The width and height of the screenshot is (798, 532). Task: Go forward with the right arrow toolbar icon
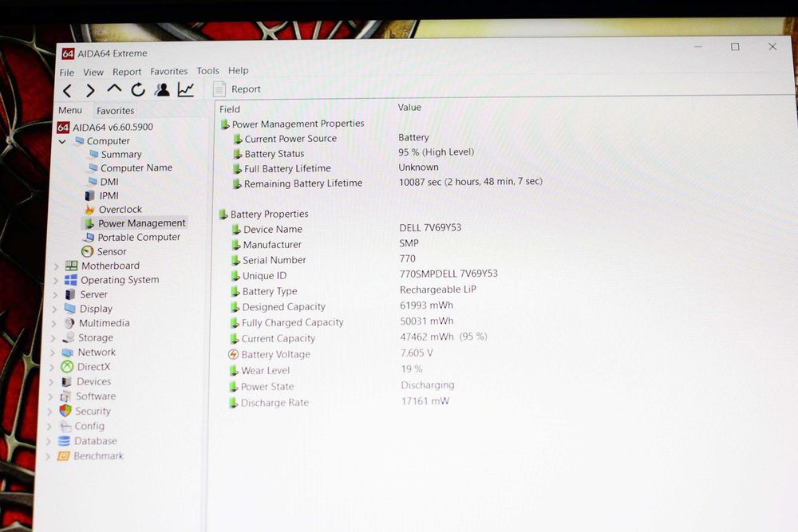coord(90,91)
